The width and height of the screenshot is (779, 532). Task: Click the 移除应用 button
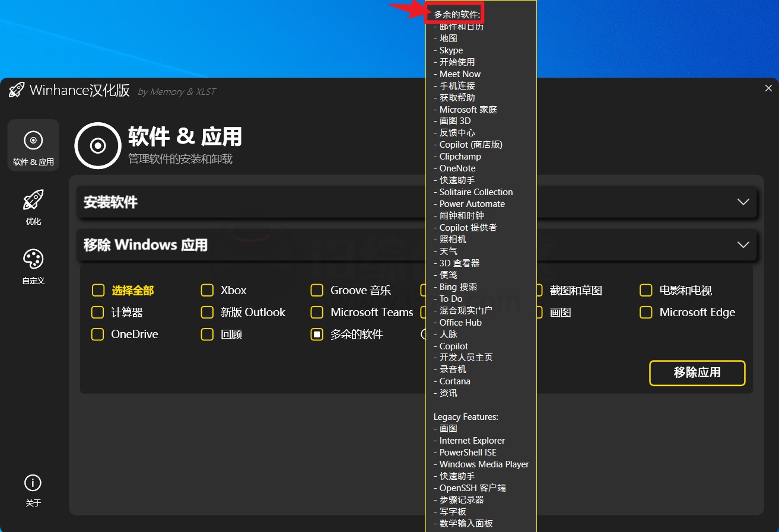697,373
